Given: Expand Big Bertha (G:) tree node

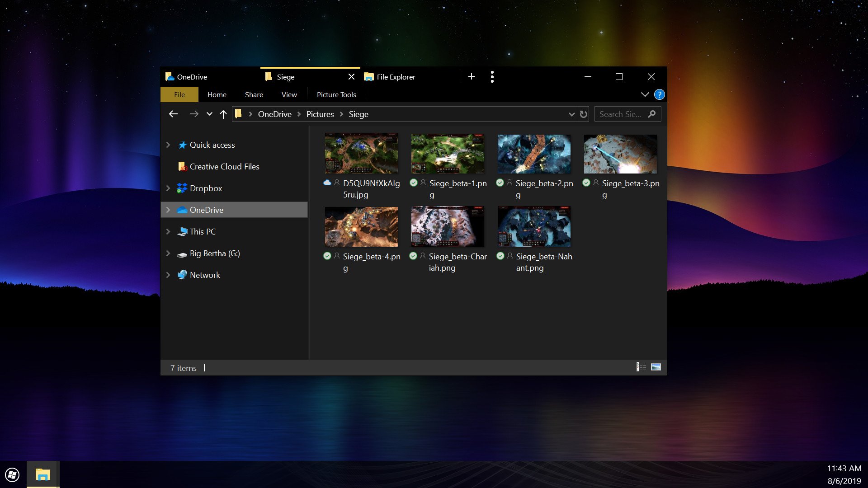Looking at the screenshot, I should click(x=168, y=253).
